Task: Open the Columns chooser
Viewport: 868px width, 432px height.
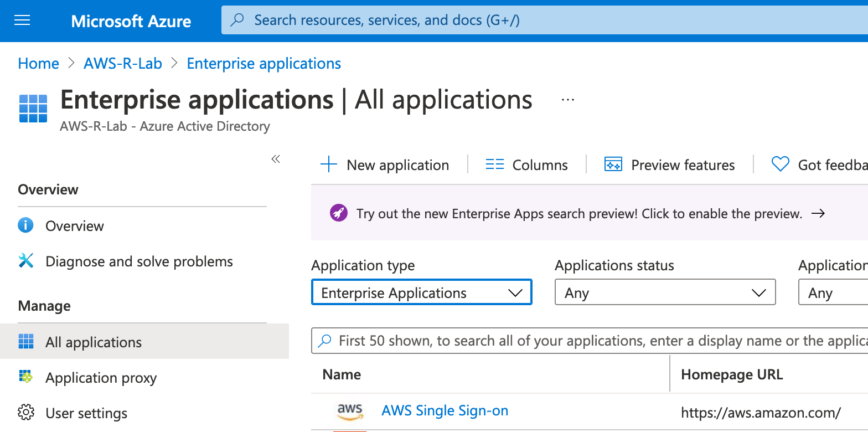Action: coord(526,165)
